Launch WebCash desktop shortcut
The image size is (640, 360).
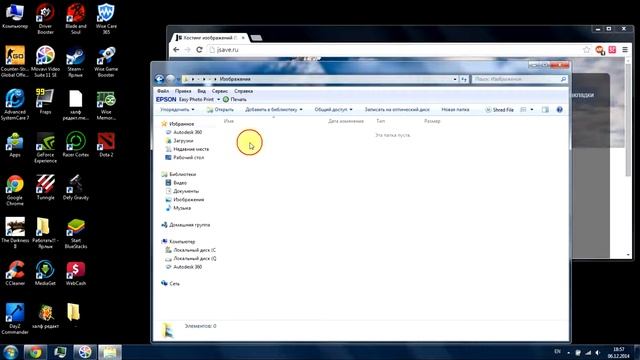[76, 273]
